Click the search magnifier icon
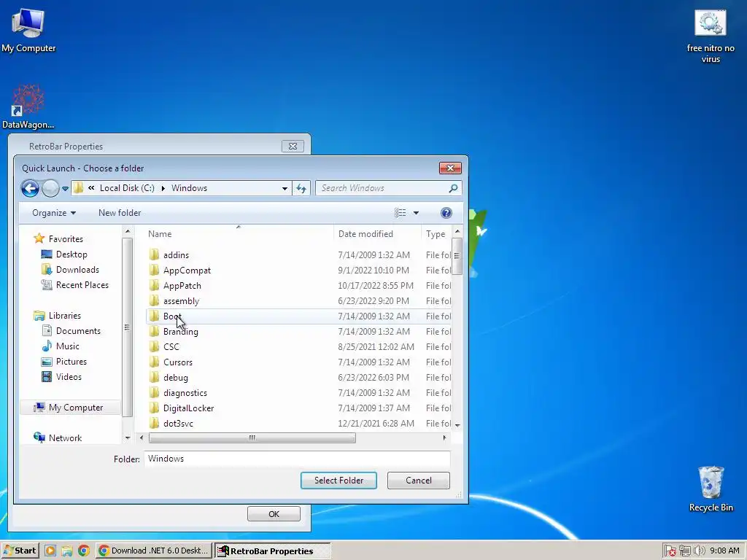The height and width of the screenshot is (560, 747). [x=453, y=188]
